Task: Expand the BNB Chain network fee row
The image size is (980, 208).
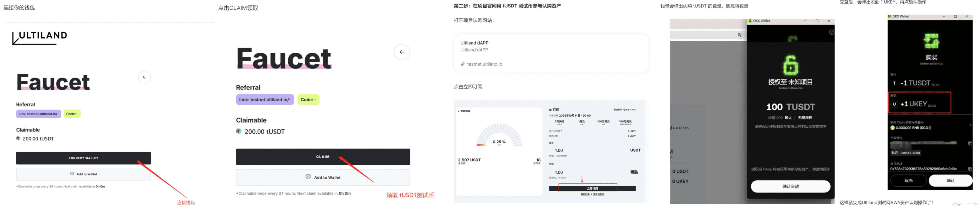Action: (970, 125)
